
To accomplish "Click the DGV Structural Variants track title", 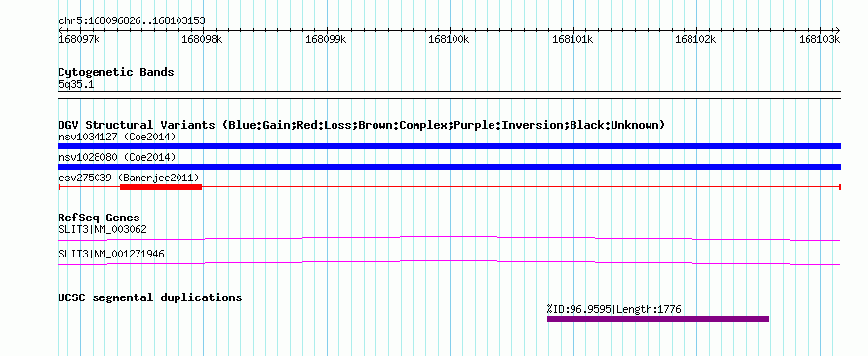I will click(362, 125).
